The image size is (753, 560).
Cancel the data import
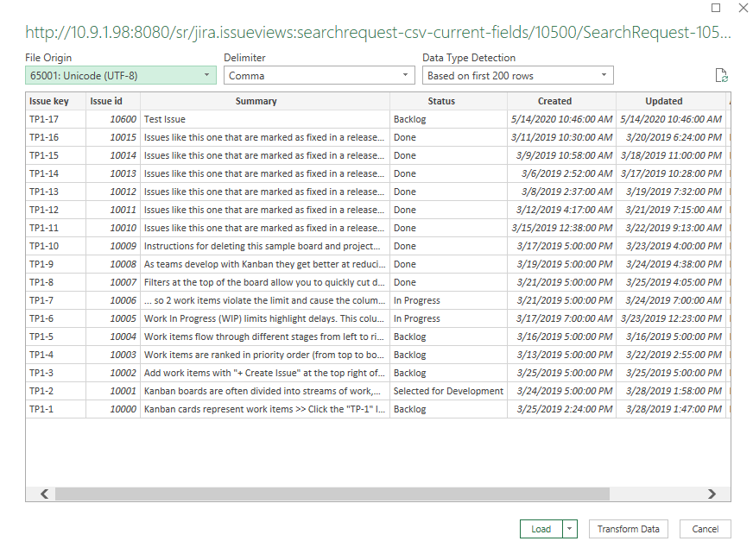click(705, 529)
